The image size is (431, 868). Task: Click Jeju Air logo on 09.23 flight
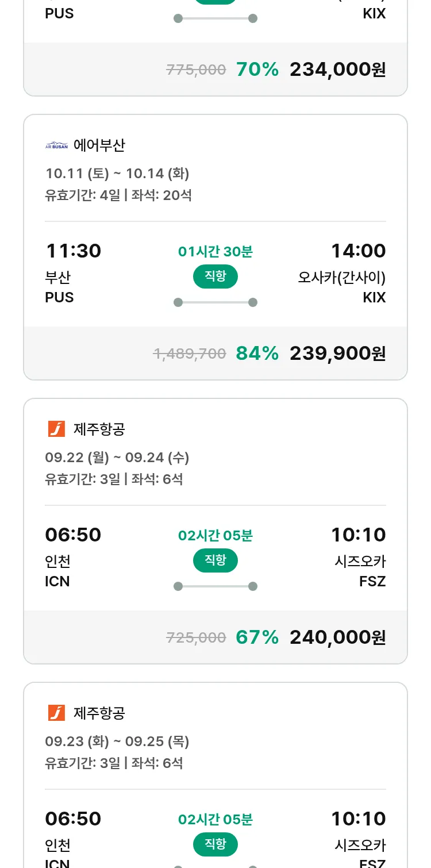[56, 713]
